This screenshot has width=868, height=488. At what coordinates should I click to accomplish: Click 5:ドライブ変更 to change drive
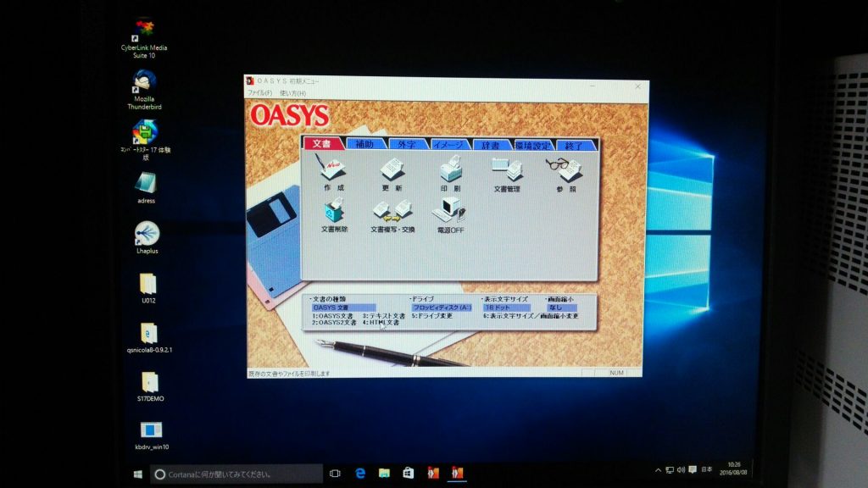pyautogui.click(x=431, y=316)
